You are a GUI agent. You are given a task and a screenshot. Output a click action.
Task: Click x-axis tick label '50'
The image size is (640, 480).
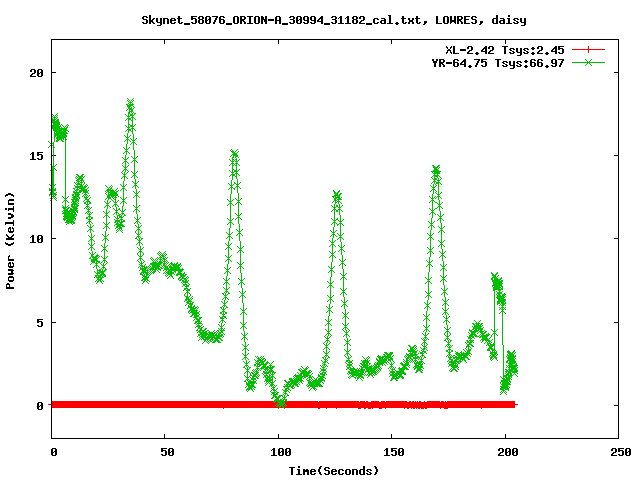click(x=167, y=452)
